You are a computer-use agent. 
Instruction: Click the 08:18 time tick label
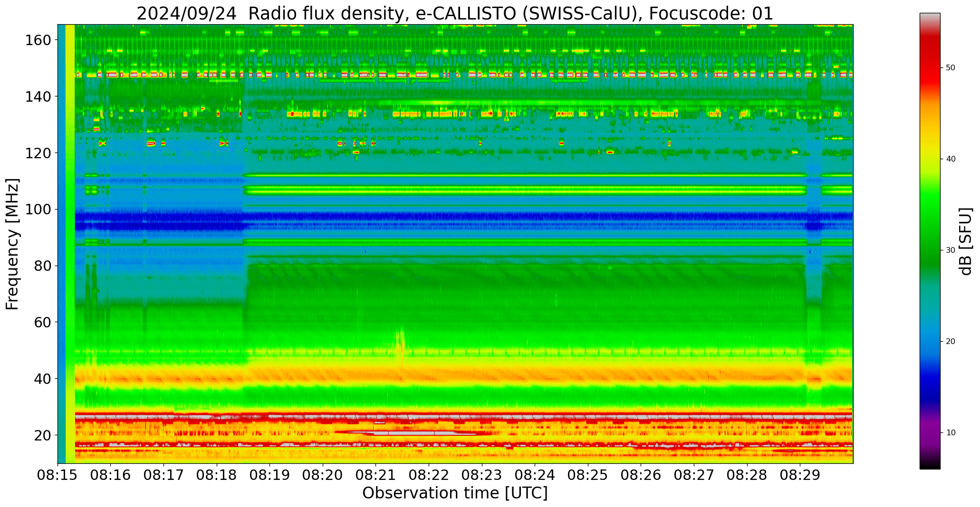click(x=217, y=475)
